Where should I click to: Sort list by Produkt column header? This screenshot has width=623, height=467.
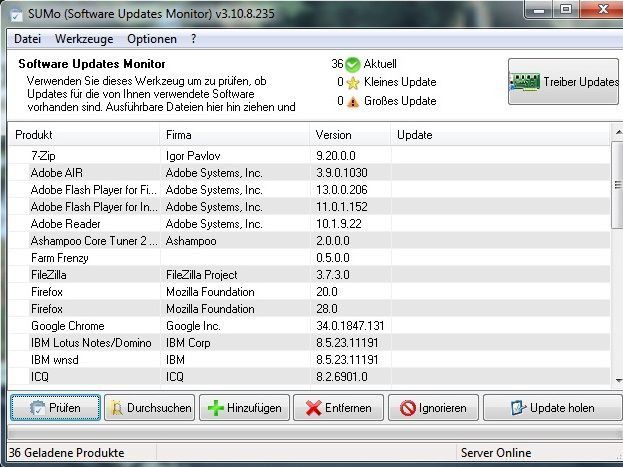pos(83,135)
